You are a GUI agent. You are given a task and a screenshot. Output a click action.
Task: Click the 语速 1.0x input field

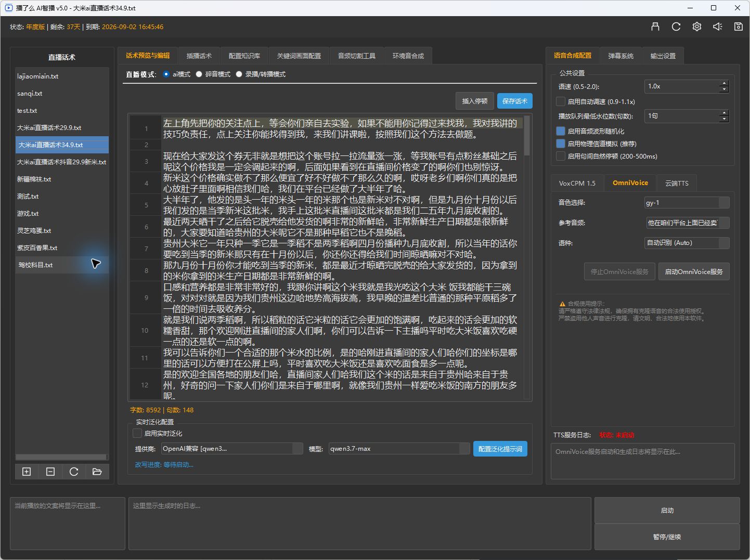pos(682,86)
